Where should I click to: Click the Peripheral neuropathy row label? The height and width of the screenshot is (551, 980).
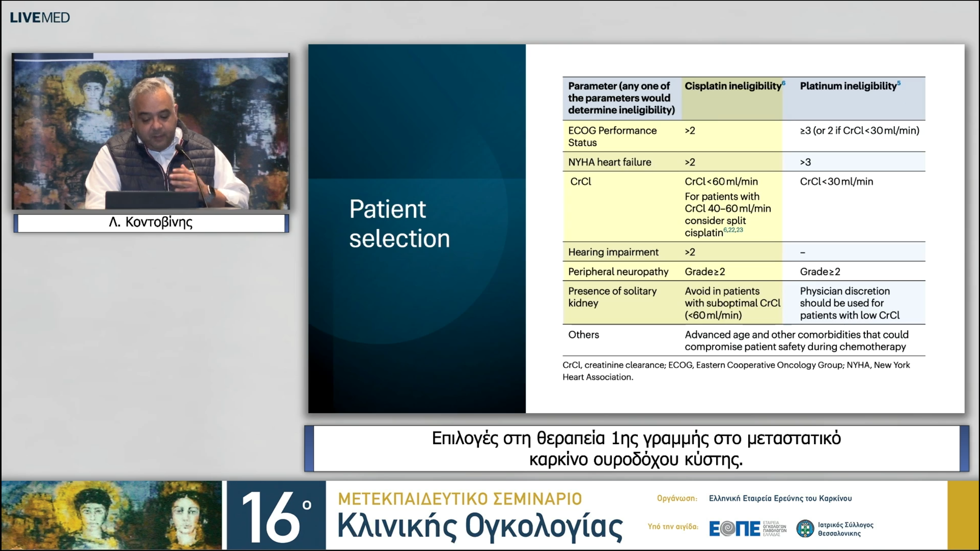click(618, 272)
